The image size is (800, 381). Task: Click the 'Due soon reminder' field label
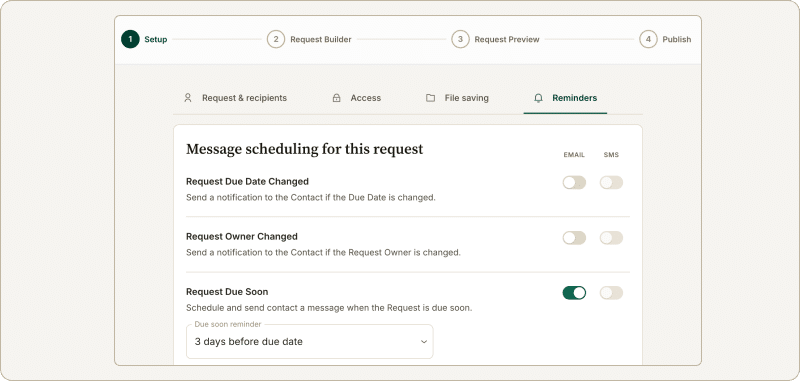228,324
